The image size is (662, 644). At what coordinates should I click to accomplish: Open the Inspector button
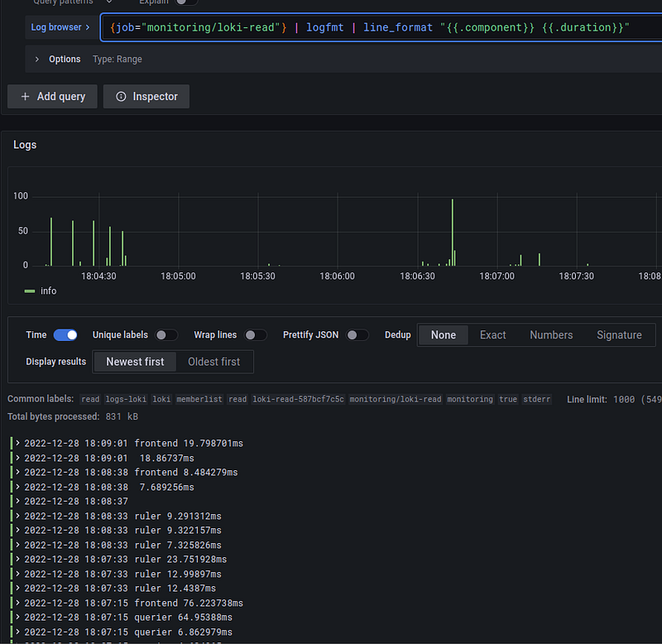(146, 97)
